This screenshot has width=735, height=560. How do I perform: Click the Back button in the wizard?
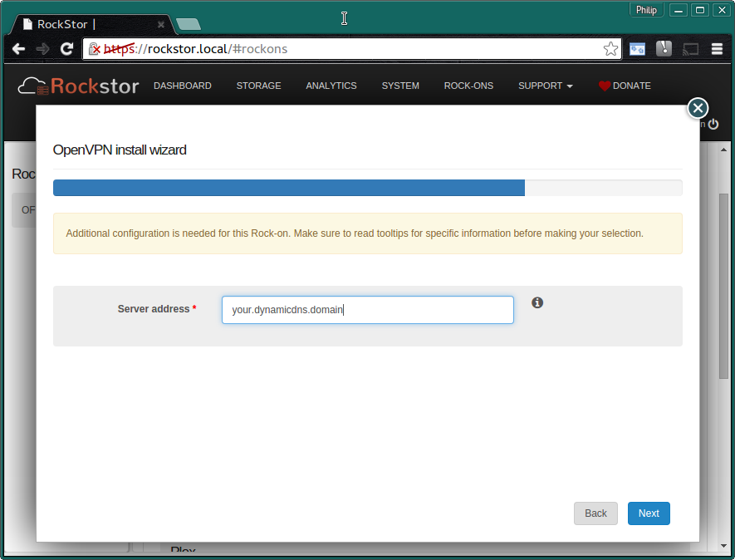595,513
